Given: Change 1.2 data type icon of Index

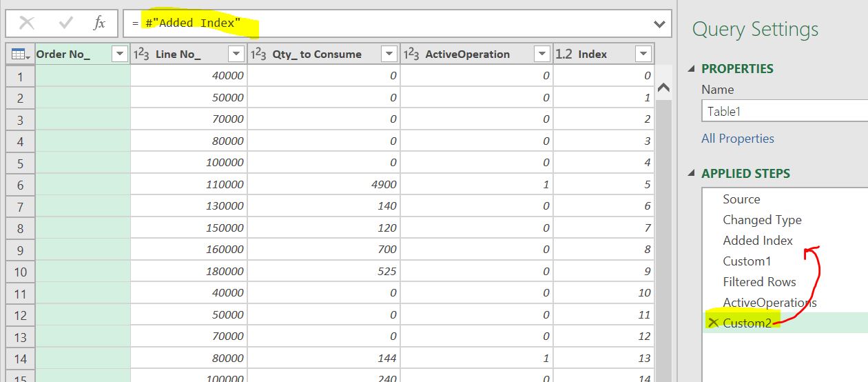Looking at the screenshot, I should [564, 54].
